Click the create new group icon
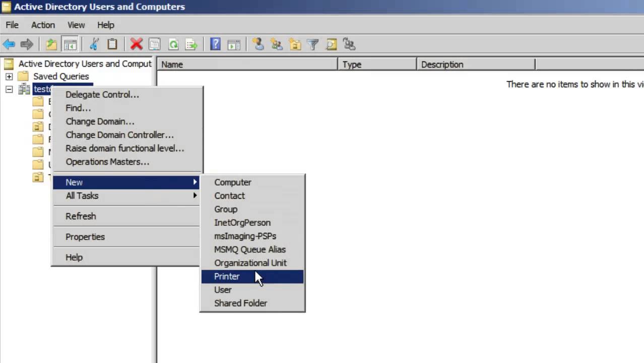644x363 pixels. (x=277, y=44)
